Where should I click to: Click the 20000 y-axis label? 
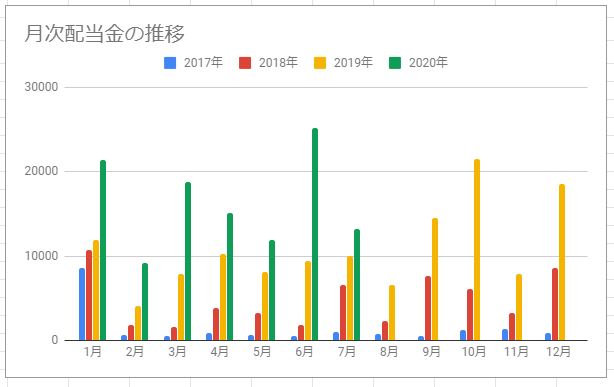click(41, 171)
